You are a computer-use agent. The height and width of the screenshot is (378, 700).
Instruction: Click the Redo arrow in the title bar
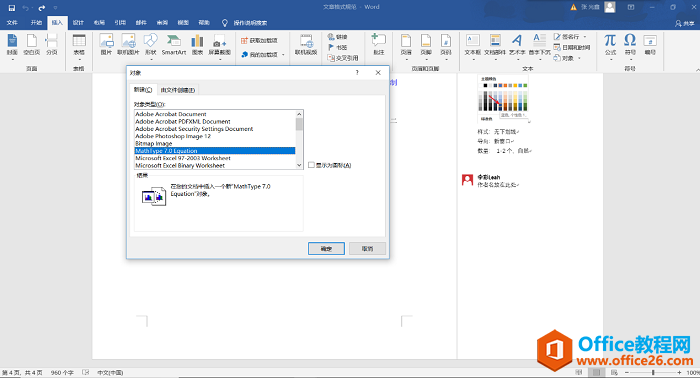point(42,8)
